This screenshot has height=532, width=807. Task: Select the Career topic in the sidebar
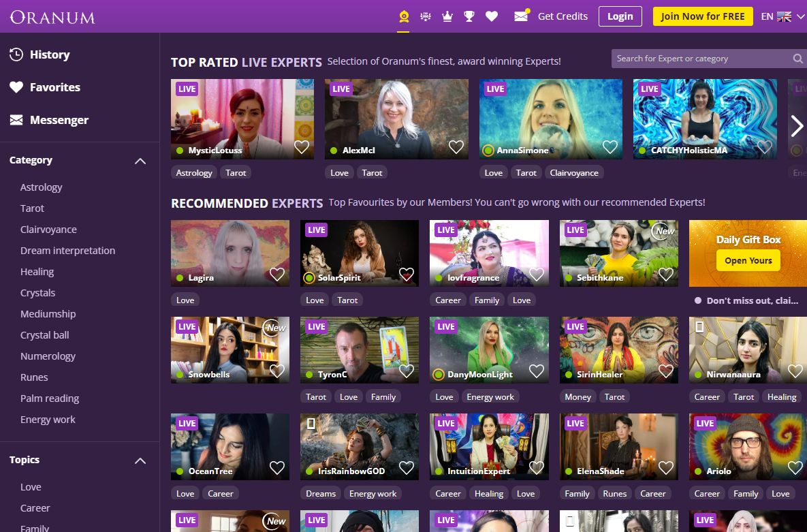point(35,508)
